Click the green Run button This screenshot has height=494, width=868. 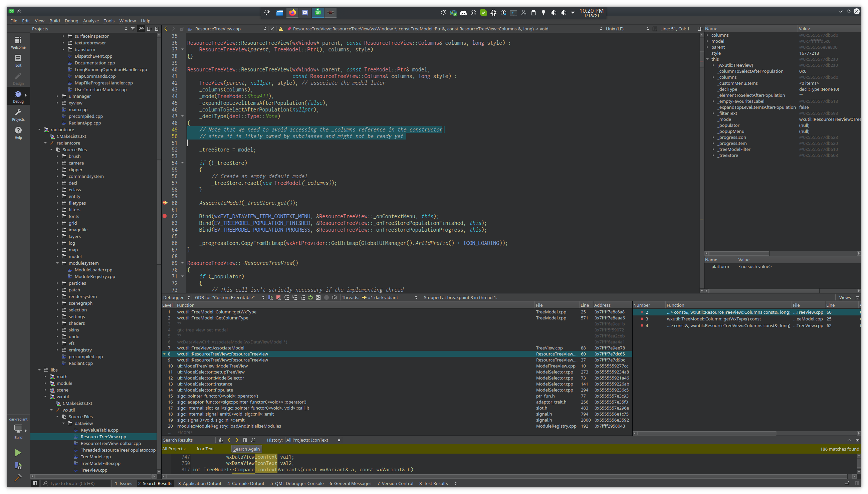tap(18, 452)
